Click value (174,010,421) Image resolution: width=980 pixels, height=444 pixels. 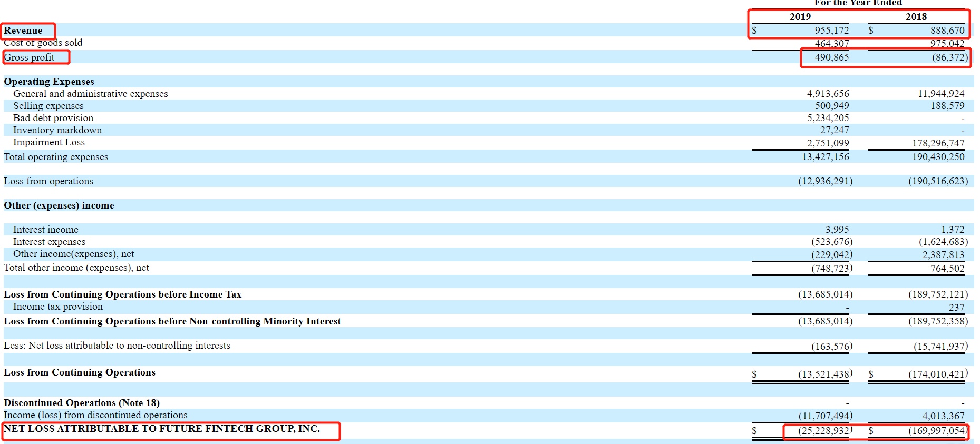(x=938, y=374)
